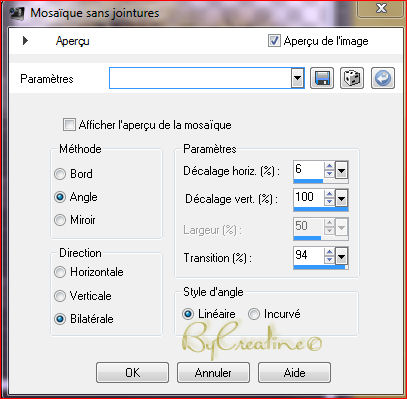
Task: Click the Aide button
Action: (294, 372)
